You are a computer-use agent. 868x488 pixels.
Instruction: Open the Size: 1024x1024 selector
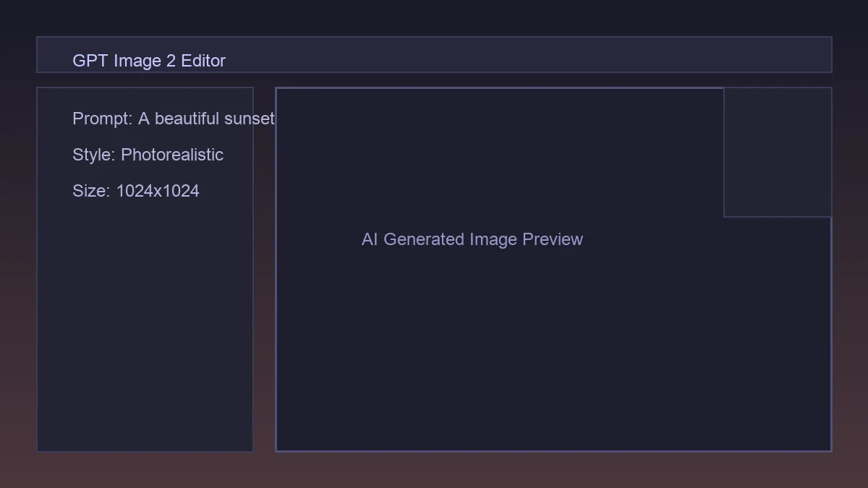tap(137, 191)
